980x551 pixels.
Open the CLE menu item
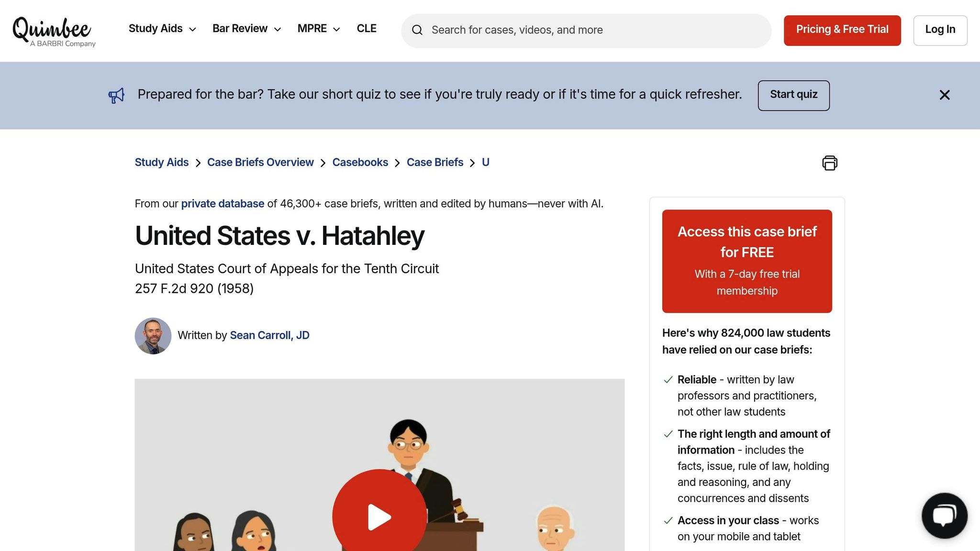pyautogui.click(x=367, y=29)
